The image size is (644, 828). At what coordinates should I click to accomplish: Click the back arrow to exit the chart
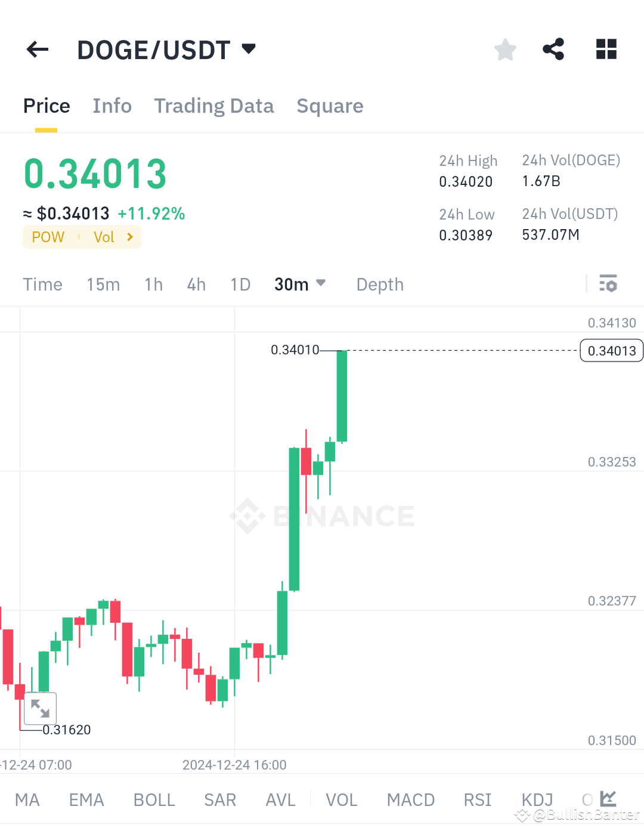(37, 50)
